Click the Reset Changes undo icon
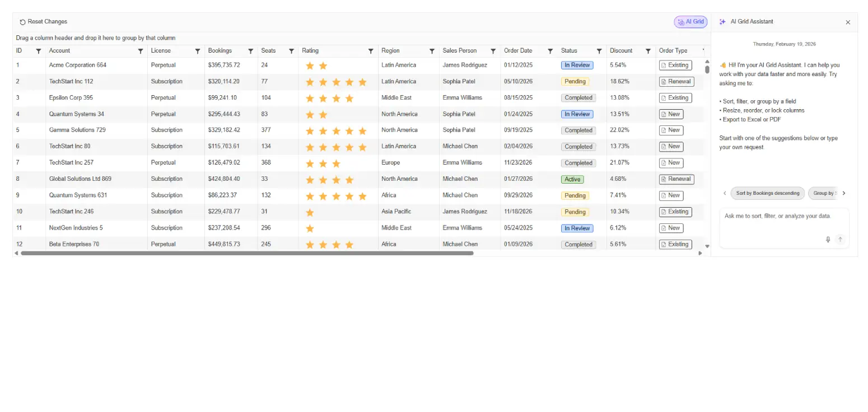This screenshot has width=868, height=412. tap(22, 22)
